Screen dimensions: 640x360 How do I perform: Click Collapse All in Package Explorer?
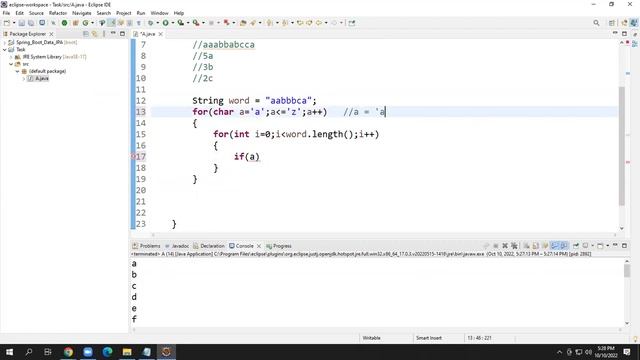(86, 34)
